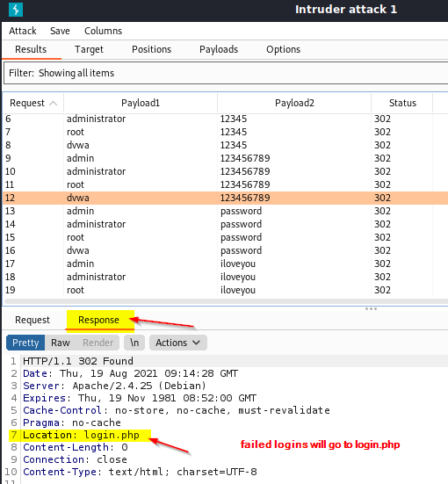The width and height of the screenshot is (448, 484).
Task: Switch to Pretty view
Action: pyautogui.click(x=25, y=343)
